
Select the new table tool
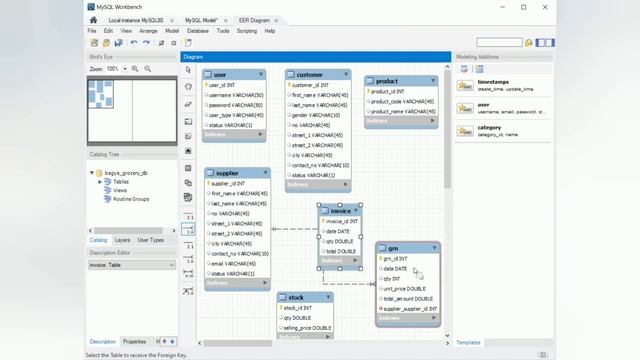(188, 168)
